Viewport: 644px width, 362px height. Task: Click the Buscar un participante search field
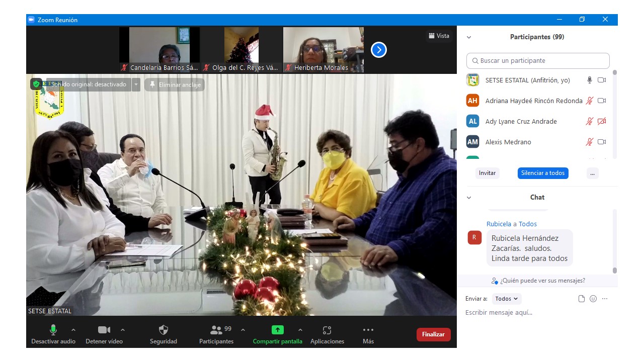pos(538,61)
